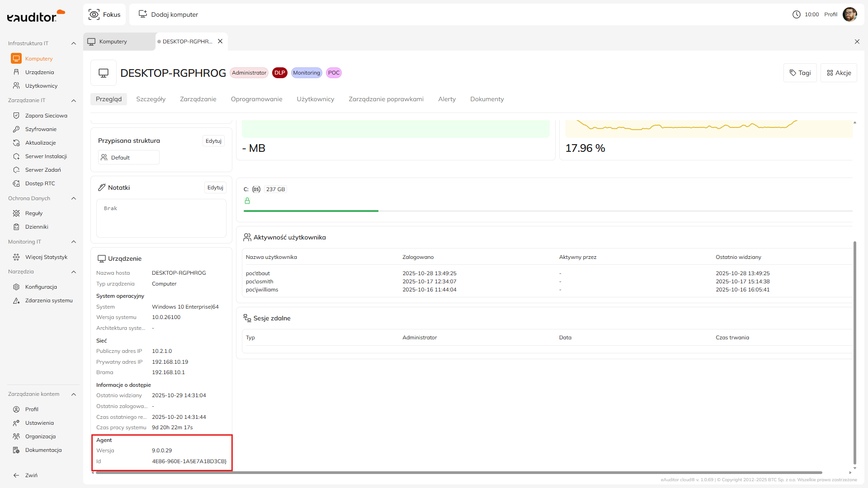Open the Reguły gear icon item
Image resolution: width=868 pixels, height=488 pixels.
(16, 213)
